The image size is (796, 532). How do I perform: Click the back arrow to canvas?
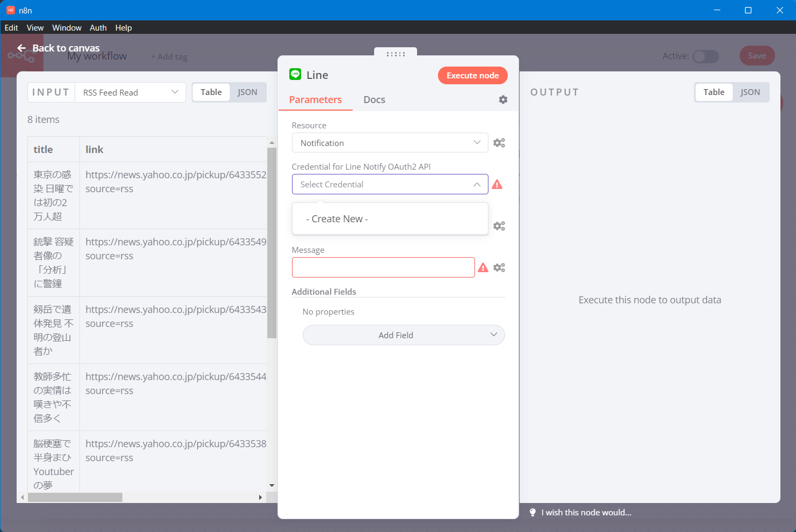coord(21,48)
